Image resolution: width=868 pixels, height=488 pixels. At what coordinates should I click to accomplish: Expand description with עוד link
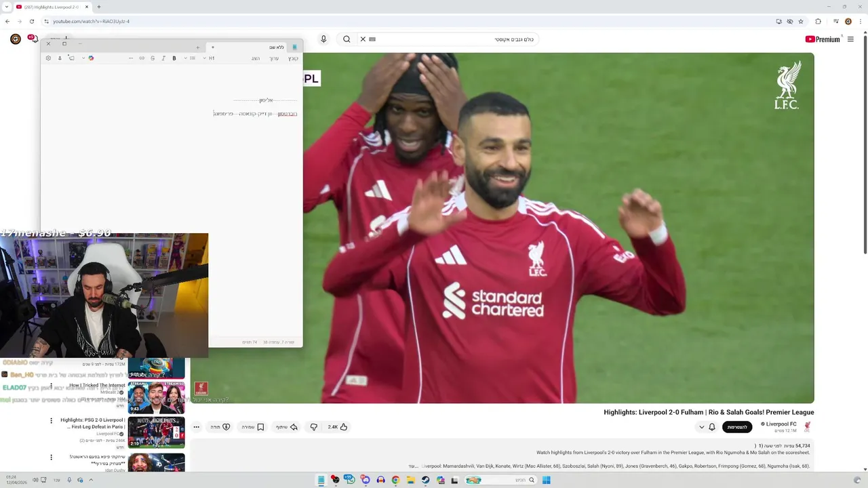pos(413,466)
